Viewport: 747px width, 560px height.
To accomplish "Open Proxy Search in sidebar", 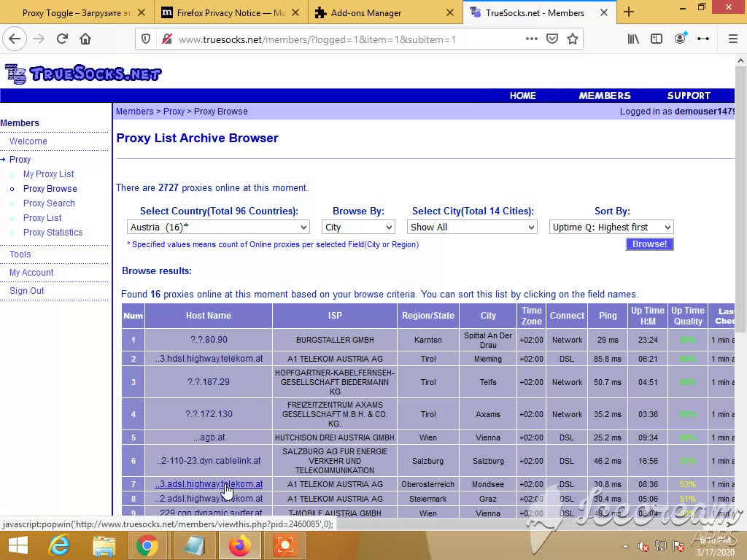I will (49, 203).
